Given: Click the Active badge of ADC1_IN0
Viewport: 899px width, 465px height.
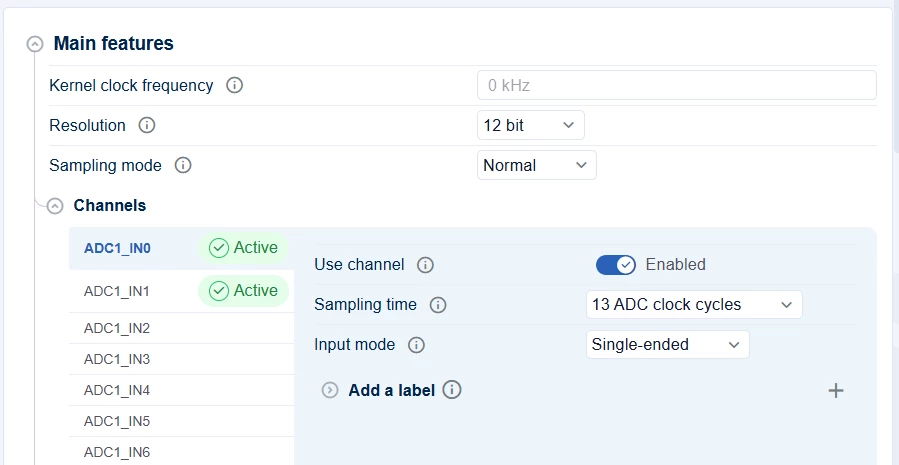Looking at the screenshot, I should coord(243,248).
